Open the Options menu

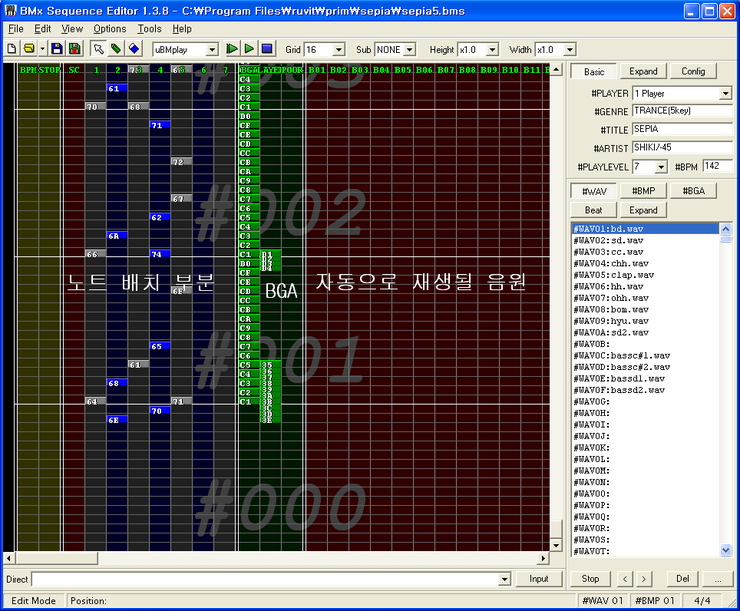pyautogui.click(x=109, y=29)
